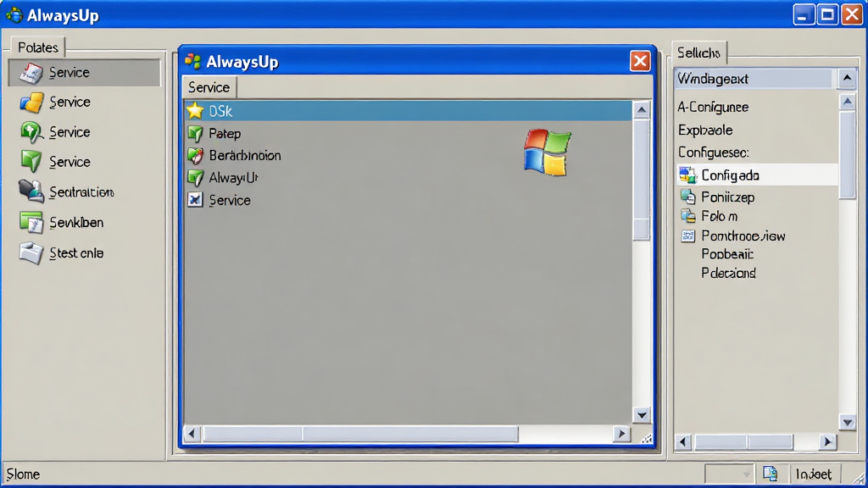Click the right arrow of the right panel's horizontal scrollbar
868x488 pixels.
tap(827, 441)
